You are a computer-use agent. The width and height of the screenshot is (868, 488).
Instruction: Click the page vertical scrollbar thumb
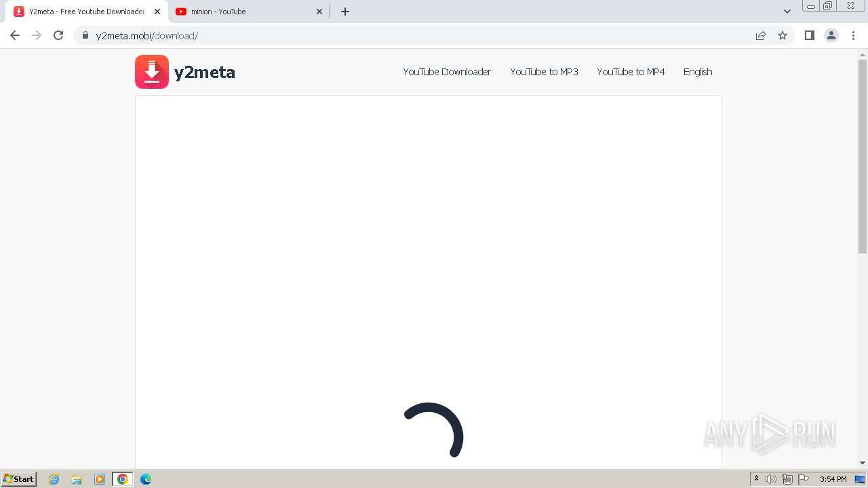(x=863, y=157)
